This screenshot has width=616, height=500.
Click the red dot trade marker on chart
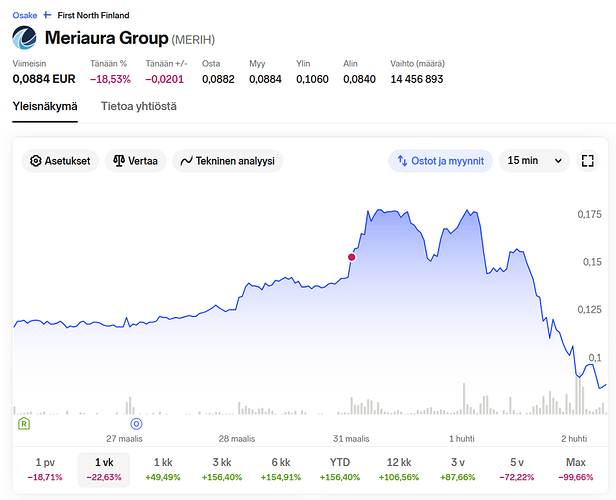(352, 257)
